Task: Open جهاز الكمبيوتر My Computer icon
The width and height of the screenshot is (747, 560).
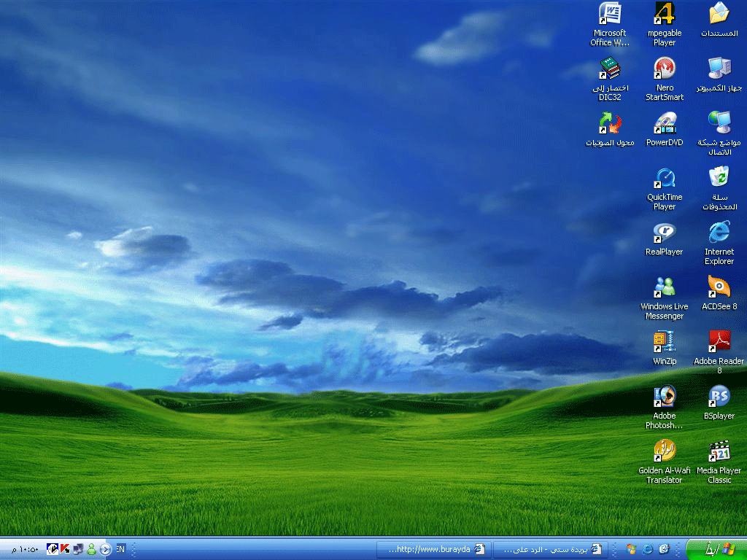Action: click(x=719, y=75)
